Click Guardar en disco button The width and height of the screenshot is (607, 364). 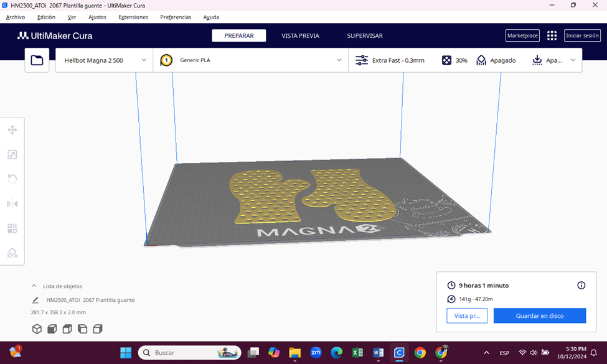[x=540, y=315]
